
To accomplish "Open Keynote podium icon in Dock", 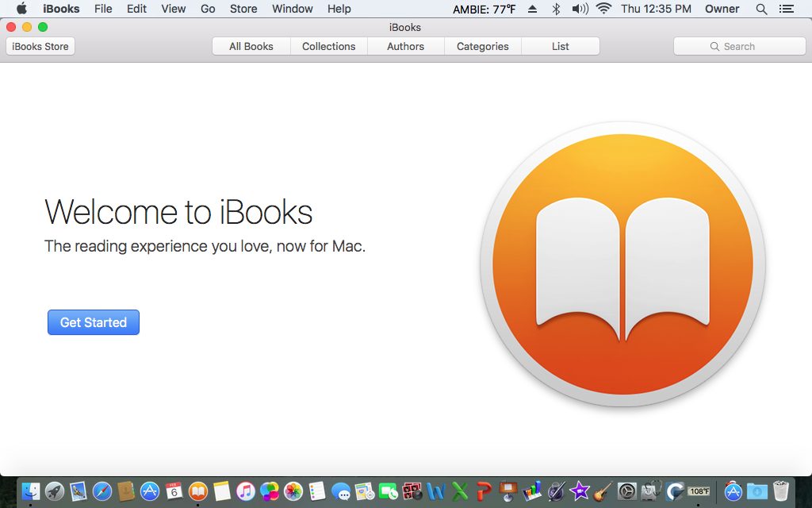I will 507,491.
